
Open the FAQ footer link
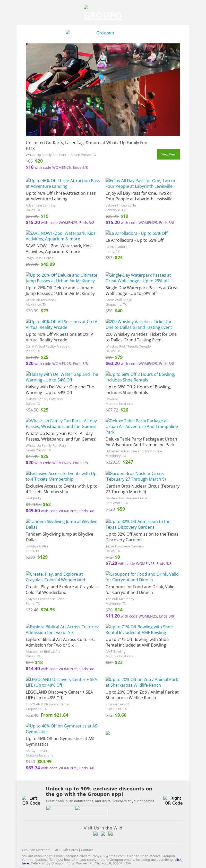56,850
